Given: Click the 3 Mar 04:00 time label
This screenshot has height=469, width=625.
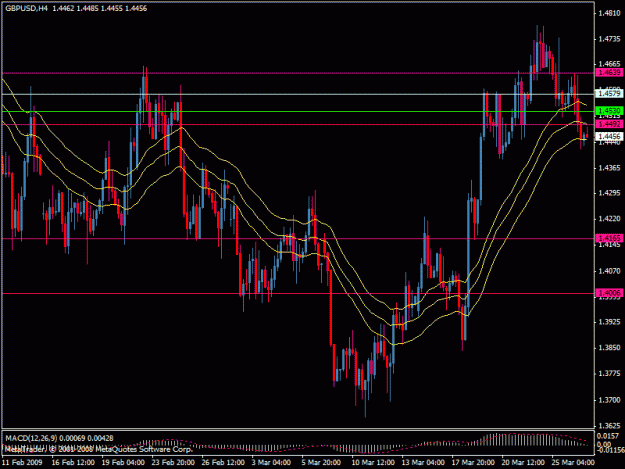Looking at the screenshot, I should [271, 463].
